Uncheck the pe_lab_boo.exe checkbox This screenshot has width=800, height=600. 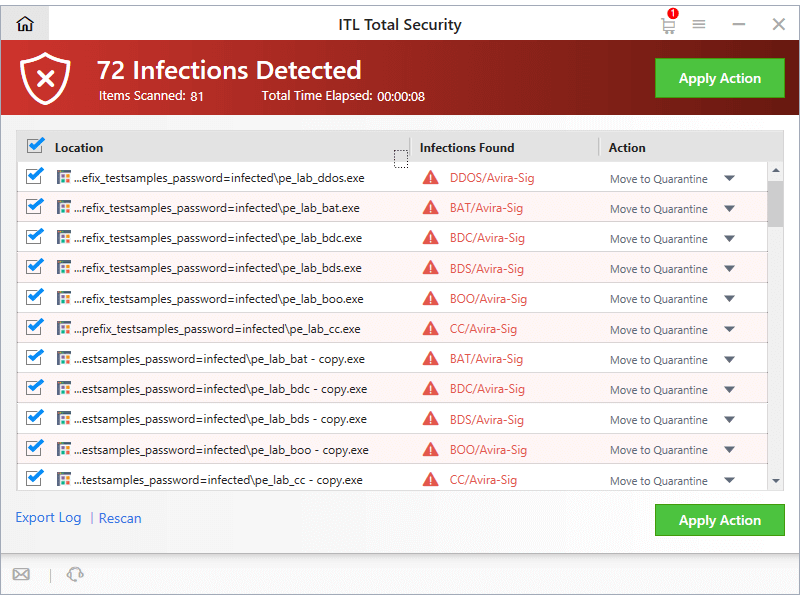35,296
